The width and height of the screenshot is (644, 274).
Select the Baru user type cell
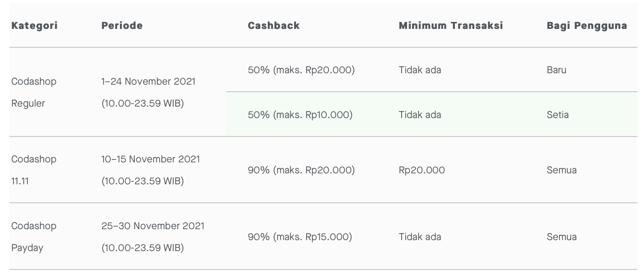556,70
